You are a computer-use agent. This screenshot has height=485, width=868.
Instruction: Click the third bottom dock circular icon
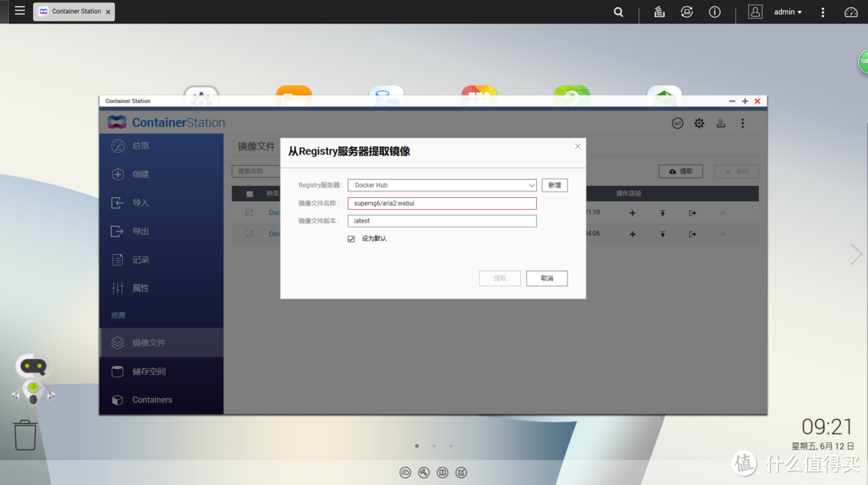pos(442,472)
